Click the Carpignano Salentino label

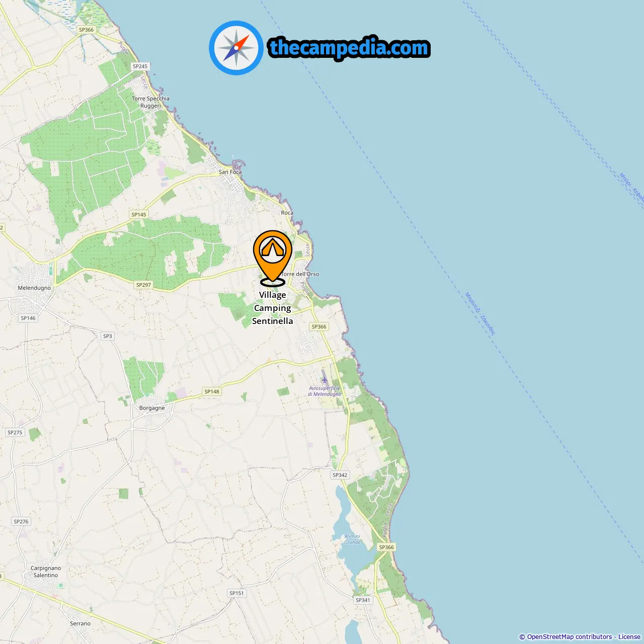coord(46,572)
